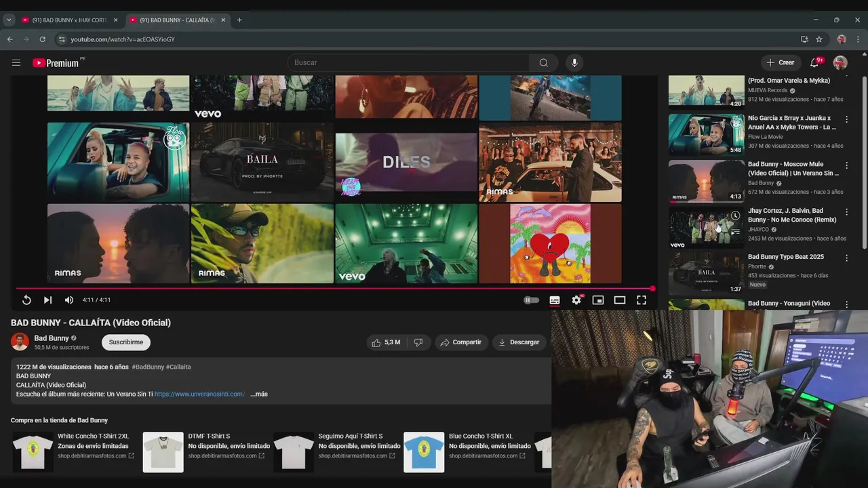Open the unveranosinti.com link
Image resolution: width=868 pixels, height=488 pixels.
[199, 394]
